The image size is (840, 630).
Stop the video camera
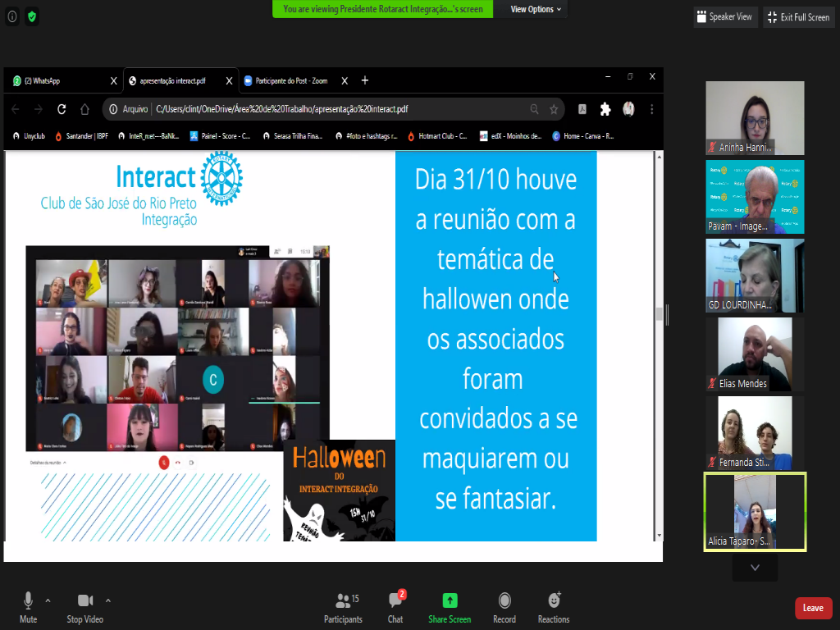click(84, 605)
